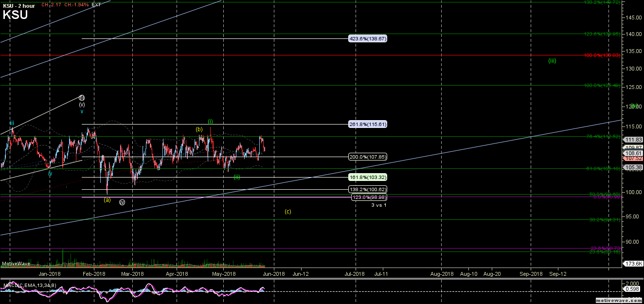Click the 135.00 price axis value
This screenshot has height=304, width=644.
pyautogui.click(x=634, y=52)
